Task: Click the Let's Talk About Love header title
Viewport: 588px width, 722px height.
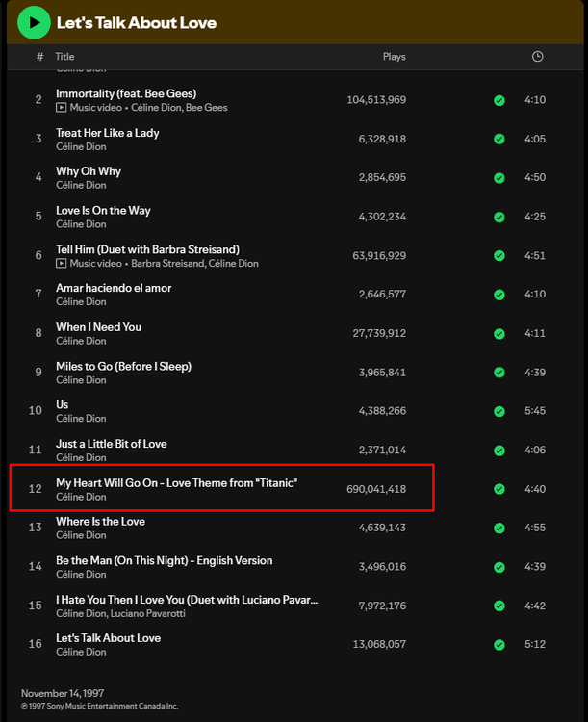Action: pos(137,22)
